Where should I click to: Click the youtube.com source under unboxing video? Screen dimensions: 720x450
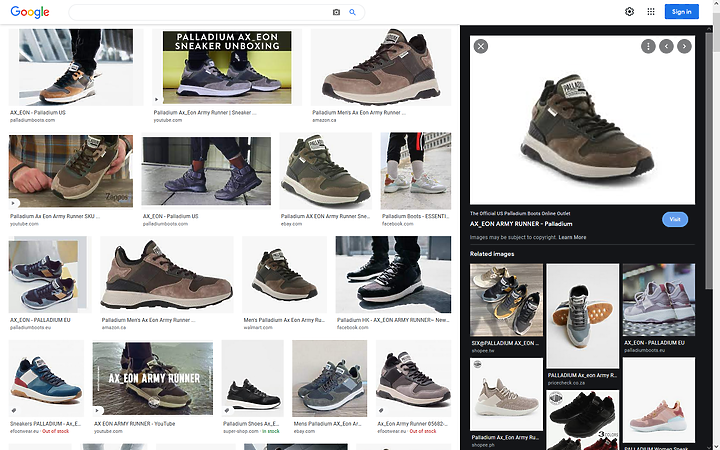pos(168,120)
